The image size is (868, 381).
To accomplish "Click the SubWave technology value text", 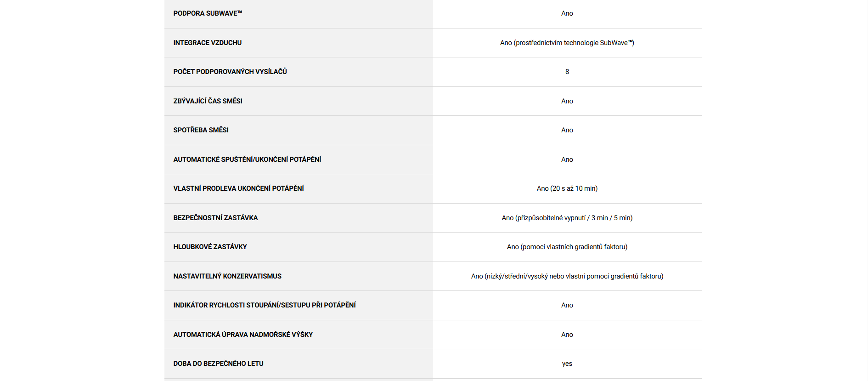I will point(567,43).
